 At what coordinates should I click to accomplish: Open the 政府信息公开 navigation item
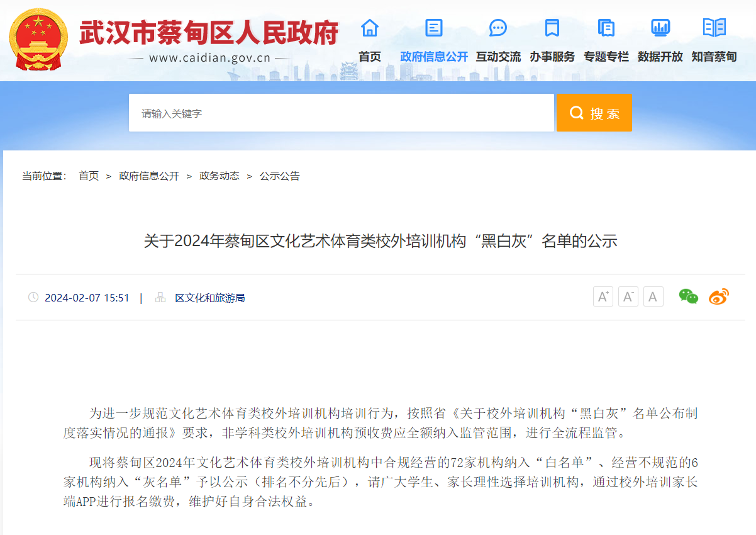pyautogui.click(x=434, y=57)
